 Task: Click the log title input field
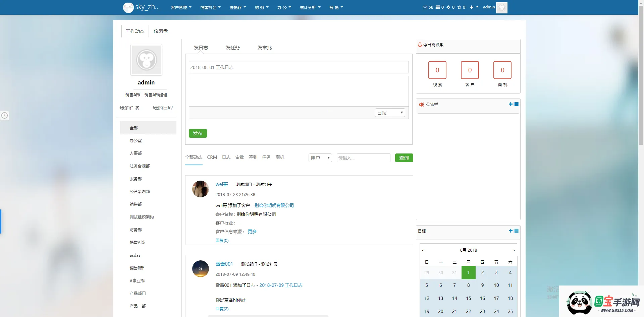(299, 67)
